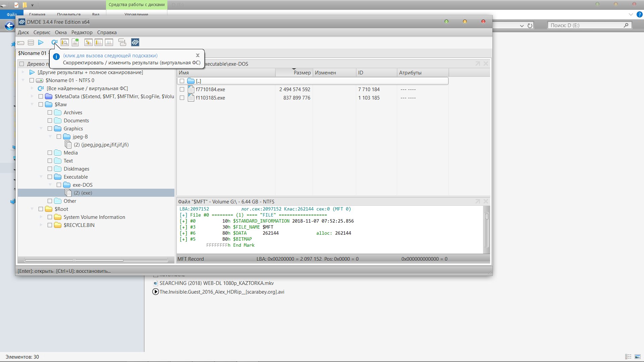Image resolution: width=644 pixels, height=362 pixels.
Task: Expand the $STANDARD_INFORMATION attribute [+]
Action: pos(183,221)
